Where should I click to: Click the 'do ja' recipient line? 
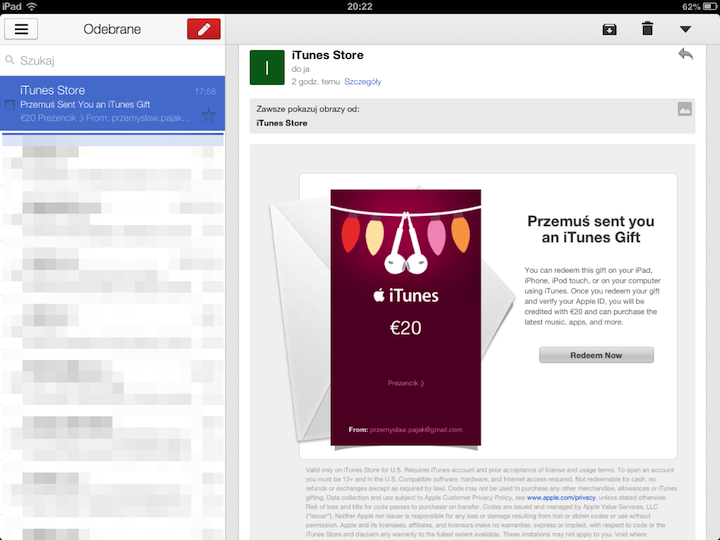click(x=300, y=69)
